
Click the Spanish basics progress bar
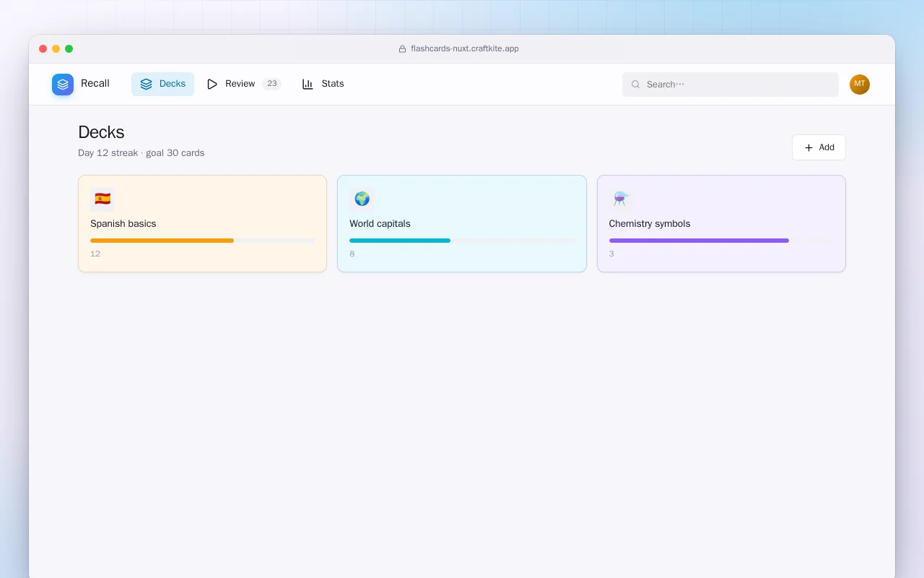tap(202, 241)
